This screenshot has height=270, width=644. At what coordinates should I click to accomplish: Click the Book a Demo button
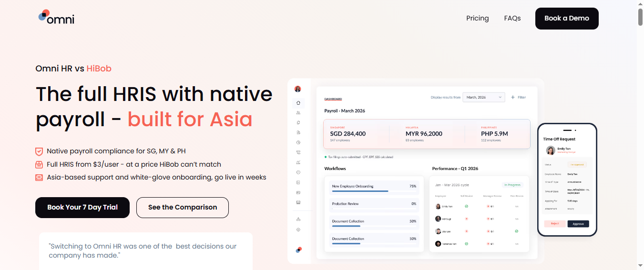point(567,19)
